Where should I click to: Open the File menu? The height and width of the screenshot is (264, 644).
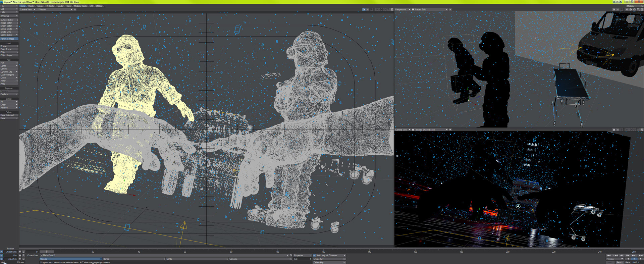(x=9, y=6)
